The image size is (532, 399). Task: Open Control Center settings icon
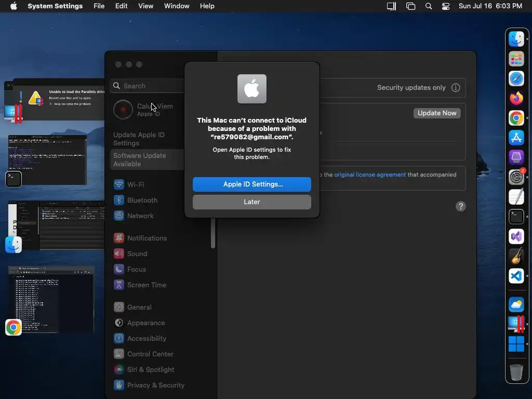coord(119,354)
